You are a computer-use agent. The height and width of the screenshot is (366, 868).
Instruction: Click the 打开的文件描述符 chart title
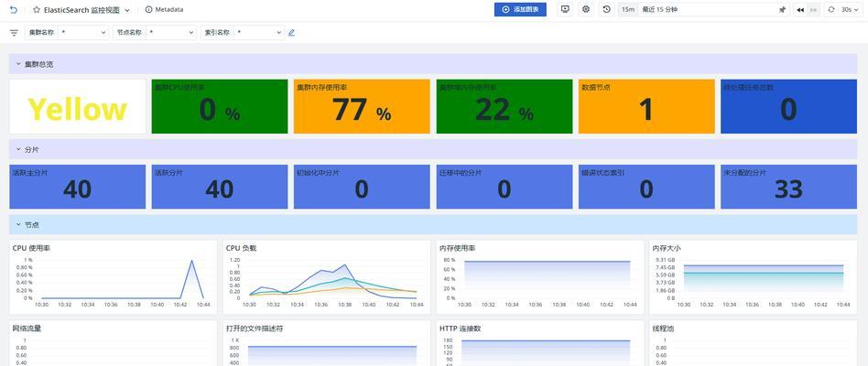point(255,328)
